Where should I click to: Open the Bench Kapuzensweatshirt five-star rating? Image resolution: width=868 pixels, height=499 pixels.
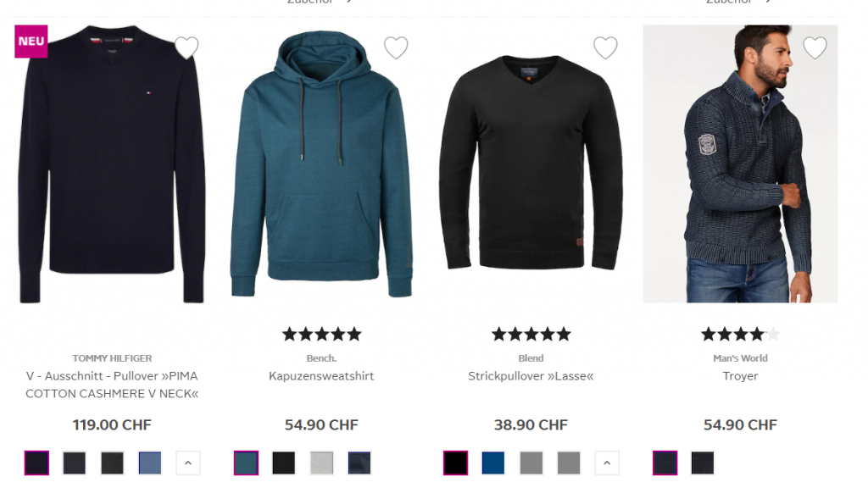click(x=321, y=334)
